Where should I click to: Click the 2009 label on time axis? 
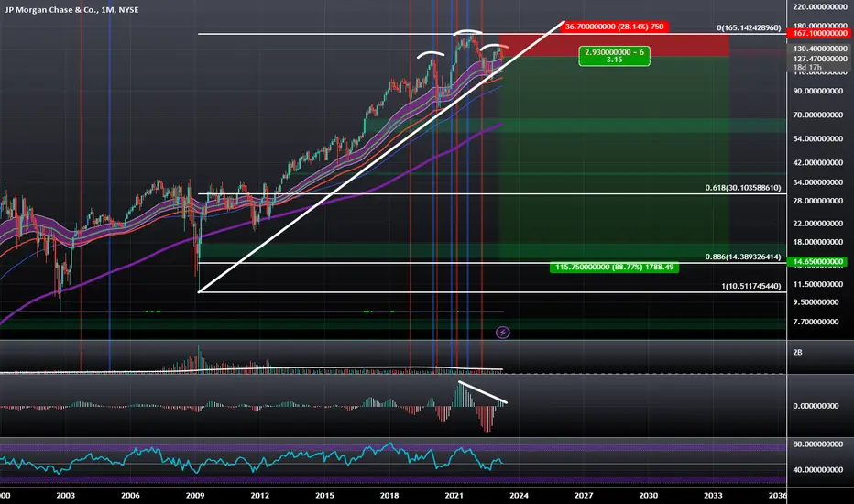point(195,495)
